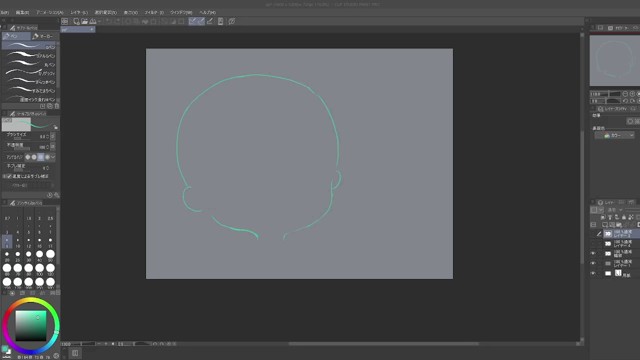The image size is (640, 360).
Task: Select the Pen tool group tab
Action: coord(16,36)
